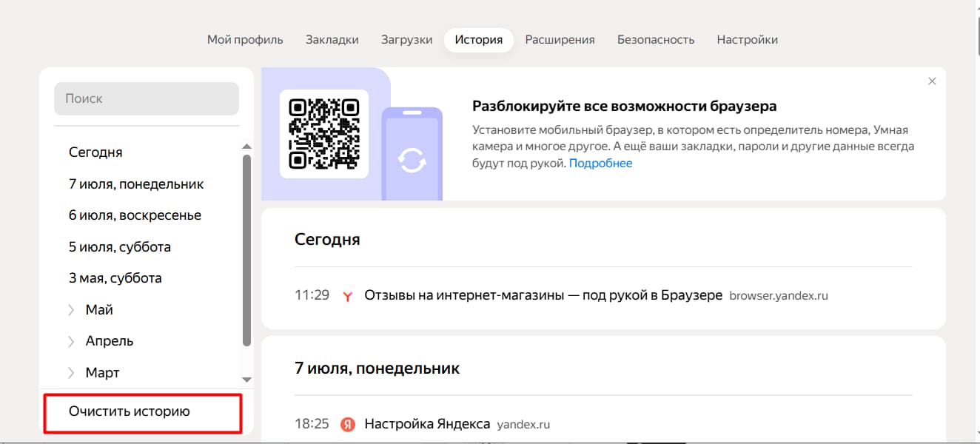The image size is (980, 444).
Task: Jump to 3 мая, суббота
Action: click(115, 278)
